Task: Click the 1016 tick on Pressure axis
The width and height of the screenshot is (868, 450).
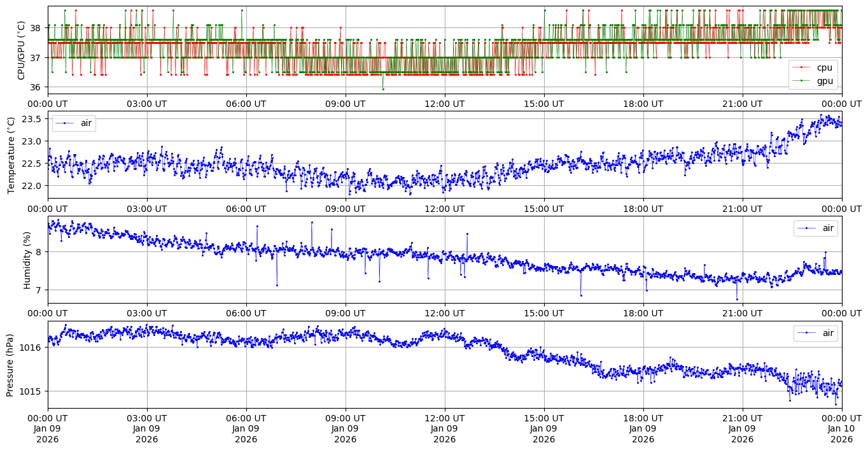Action: pyautogui.click(x=32, y=348)
